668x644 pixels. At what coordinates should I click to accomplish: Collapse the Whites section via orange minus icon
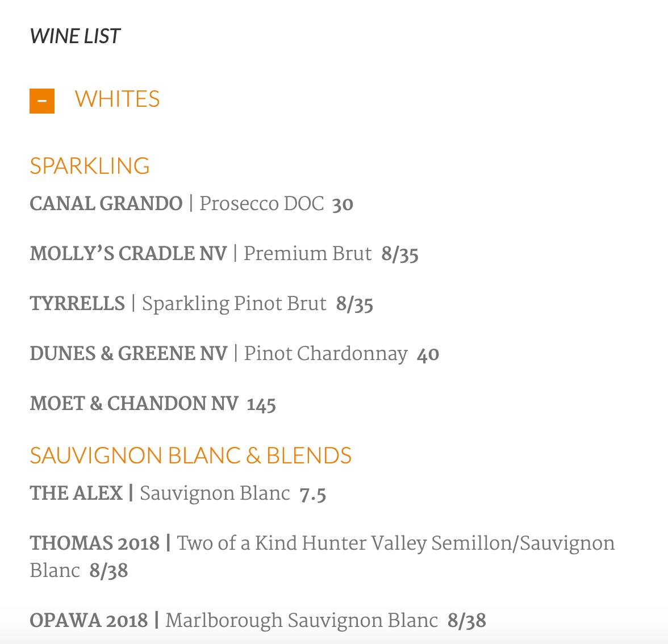click(42, 101)
